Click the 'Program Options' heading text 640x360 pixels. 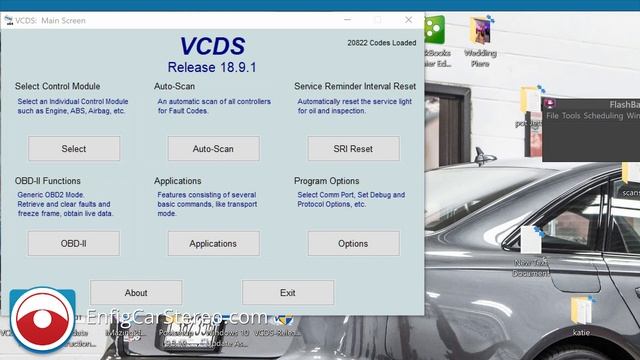[327, 181]
